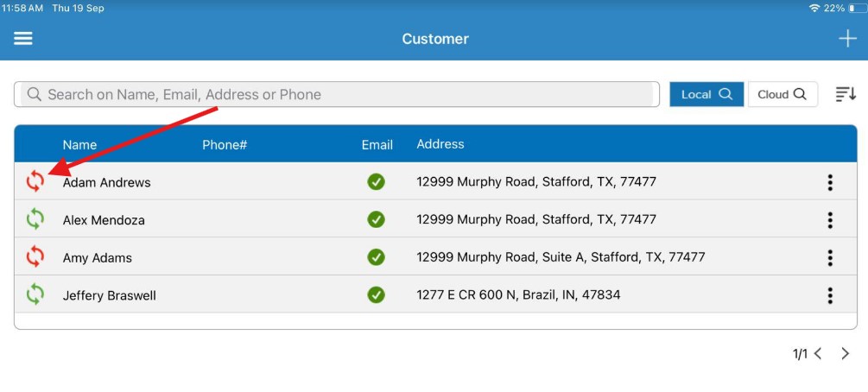This screenshot has height=392, width=868.
Task: Open the hamburger menu
Action: coord(23,39)
